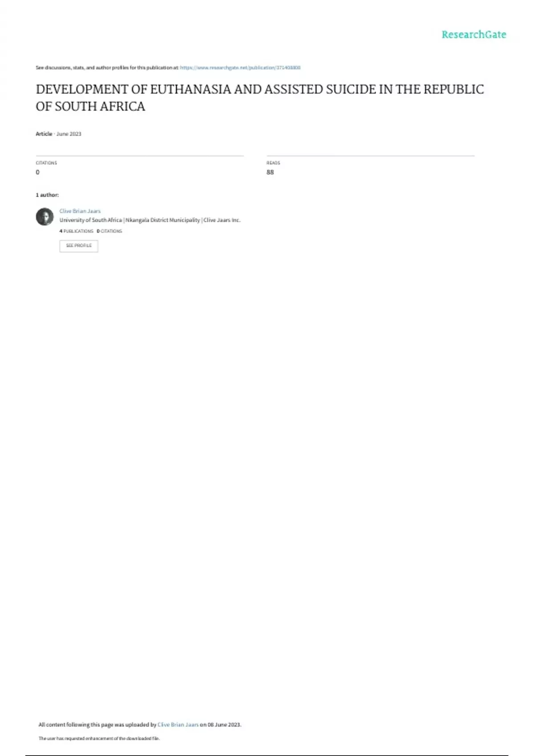Click the author profile photo avatar
This screenshot has width=534, height=756.
coord(44,217)
